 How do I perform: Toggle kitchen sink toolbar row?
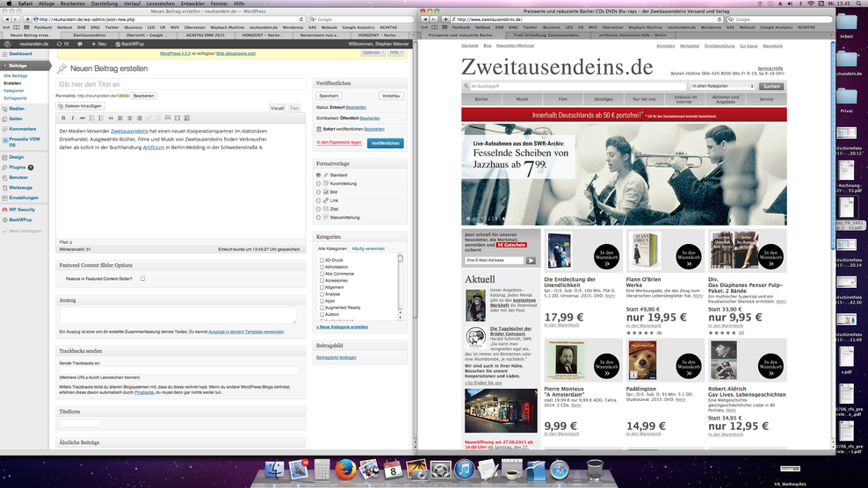186,118
